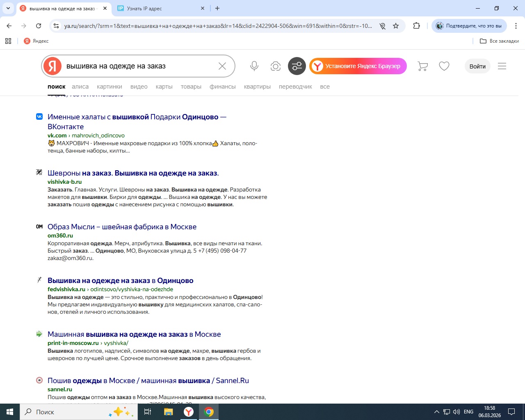Click Windows taskbar search box
This screenshot has height=420, width=525.
(78, 412)
